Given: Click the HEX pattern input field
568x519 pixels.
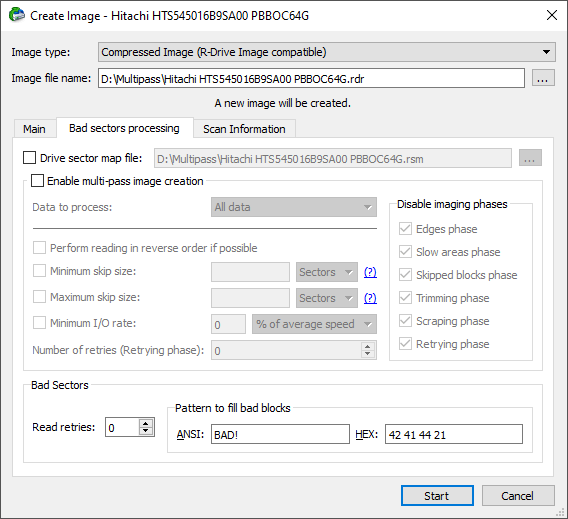Looking at the screenshot, I should (x=454, y=434).
